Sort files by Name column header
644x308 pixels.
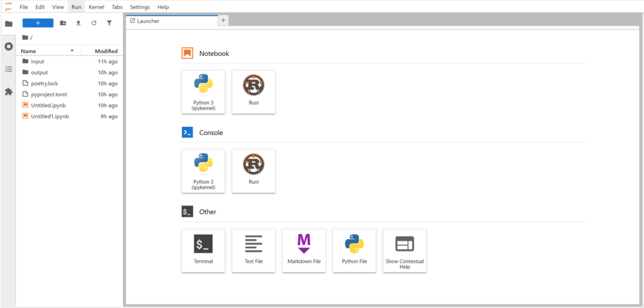pyautogui.click(x=48, y=51)
